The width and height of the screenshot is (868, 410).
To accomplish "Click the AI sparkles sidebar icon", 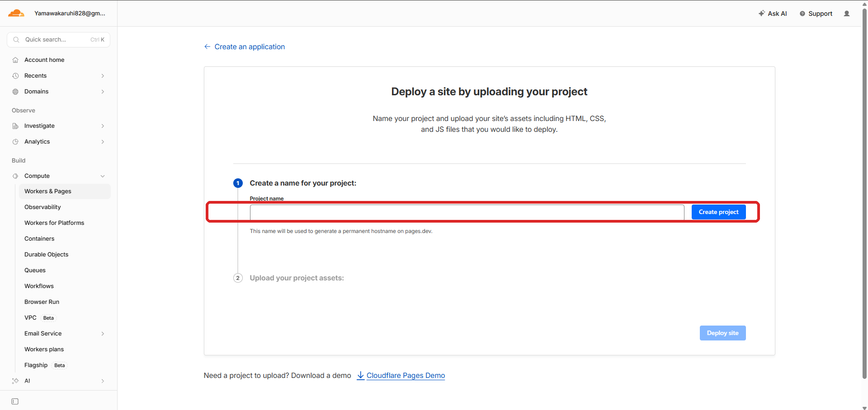I will click(15, 381).
